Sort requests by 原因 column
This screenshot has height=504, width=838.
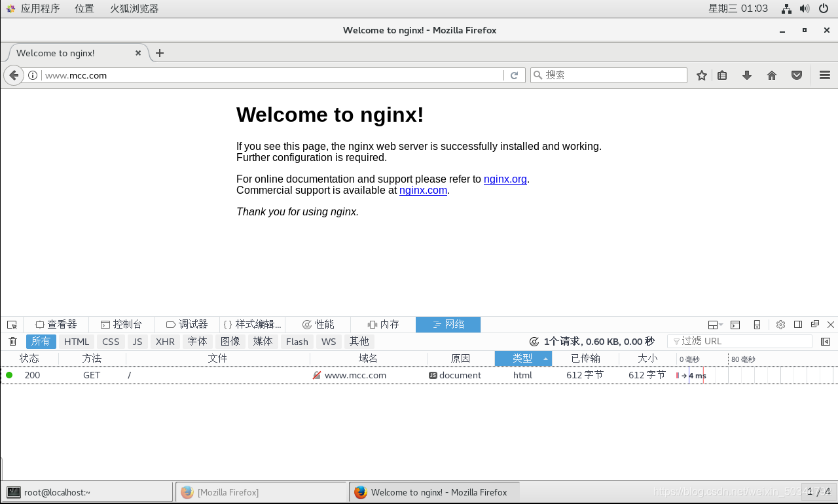click(x=461, y=359)
